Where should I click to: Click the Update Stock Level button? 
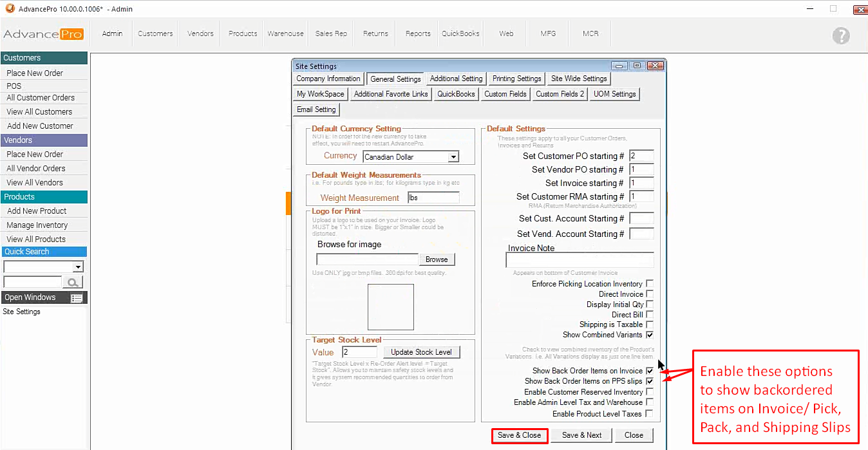[x=421, y=352]
